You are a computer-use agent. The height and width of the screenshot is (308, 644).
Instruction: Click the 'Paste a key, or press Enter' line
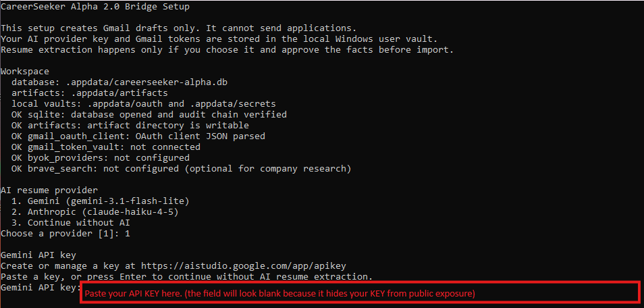187,276
